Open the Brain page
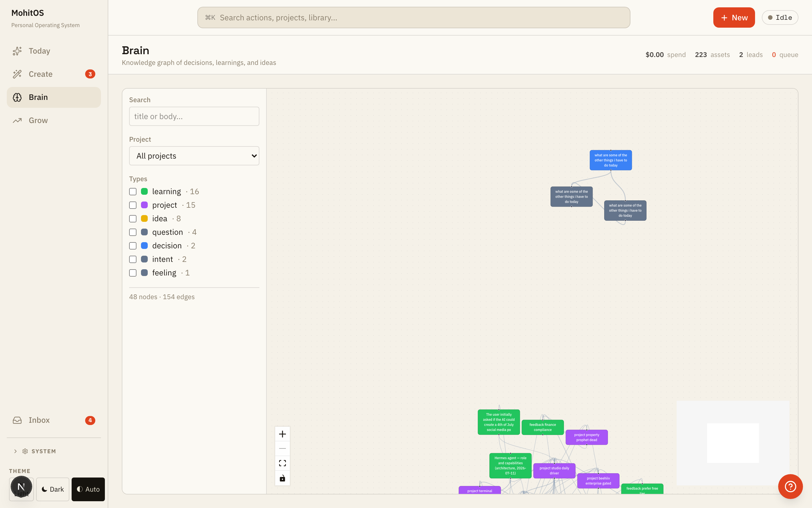Viewport: 812px width, 508px height. coord(54,97)
